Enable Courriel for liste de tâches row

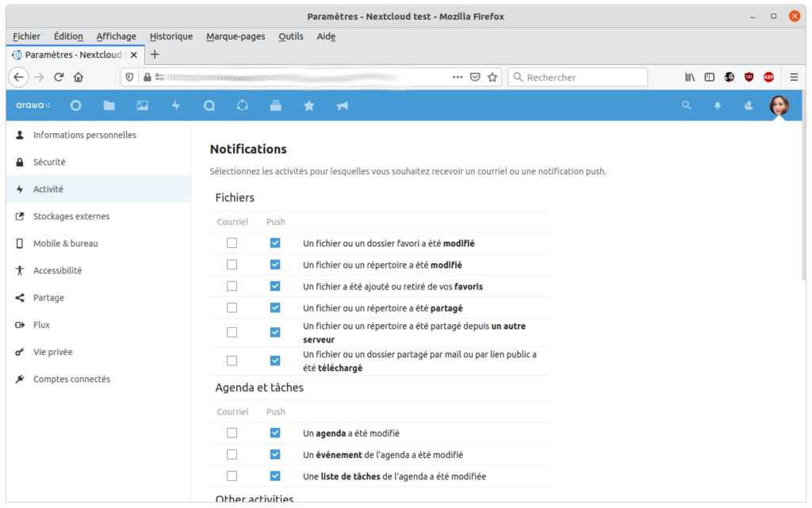pyautogui.click(x=232, y=476)
